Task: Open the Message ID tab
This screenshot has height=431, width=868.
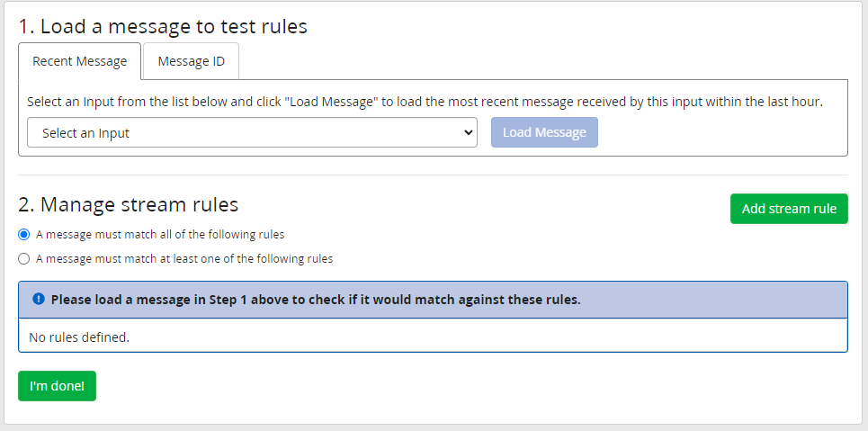Action: [191, 61]
